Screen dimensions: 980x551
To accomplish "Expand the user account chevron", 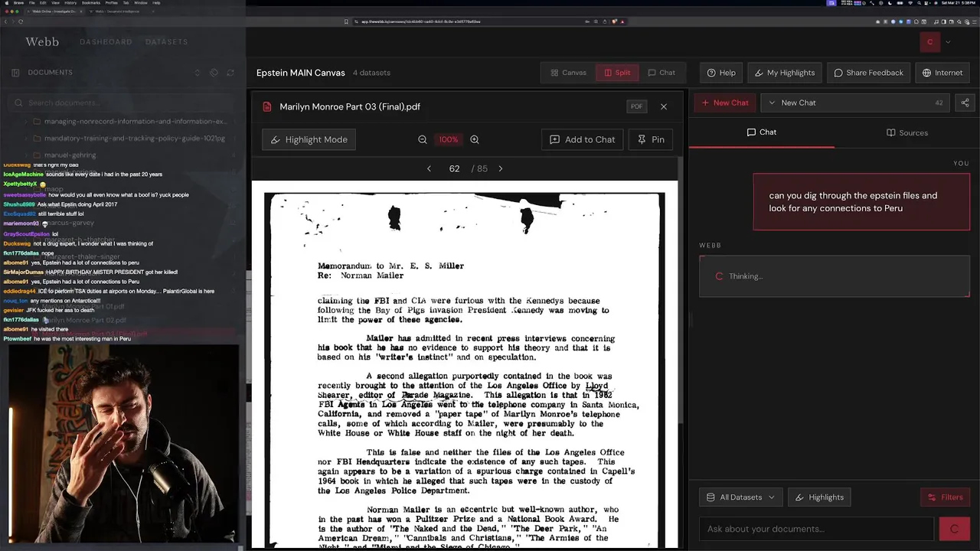I will [x=948, y=42].
